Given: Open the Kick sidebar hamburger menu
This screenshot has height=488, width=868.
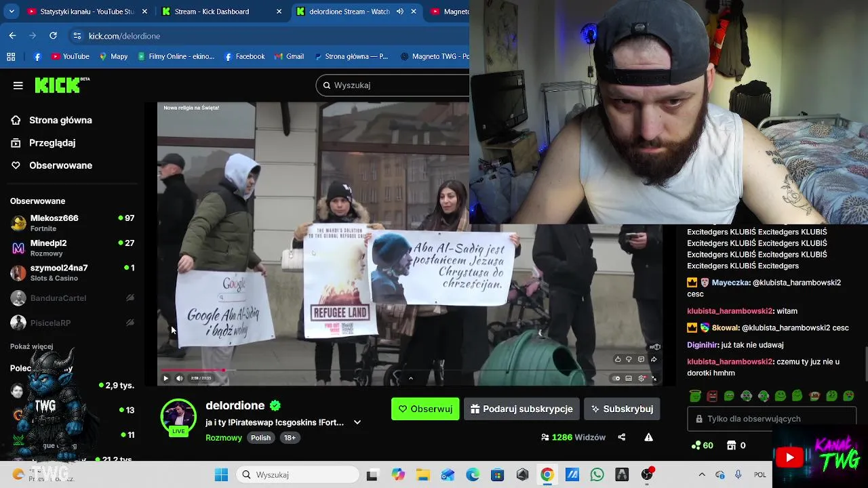Looking at the screenshot, I should click(18, 85).
